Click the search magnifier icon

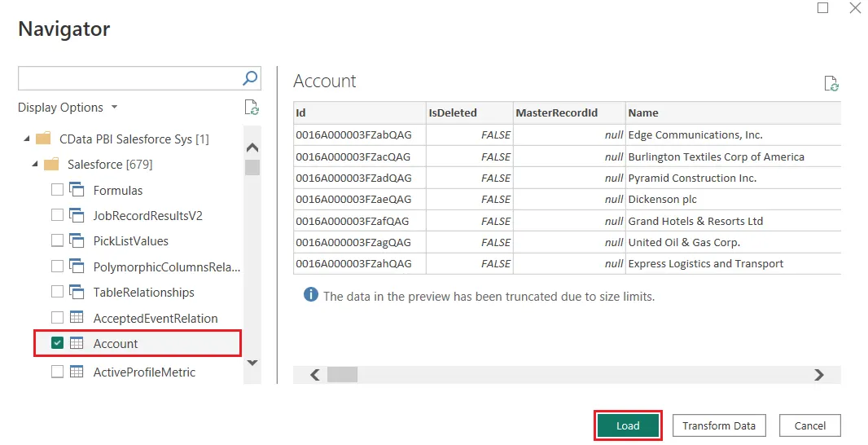click(250, 78)
